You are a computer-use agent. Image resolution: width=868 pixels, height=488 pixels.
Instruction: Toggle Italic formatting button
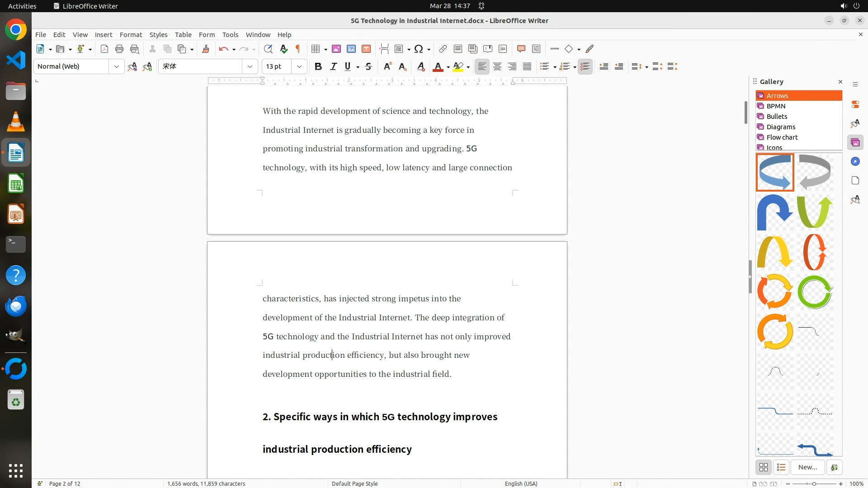[333, 67]
